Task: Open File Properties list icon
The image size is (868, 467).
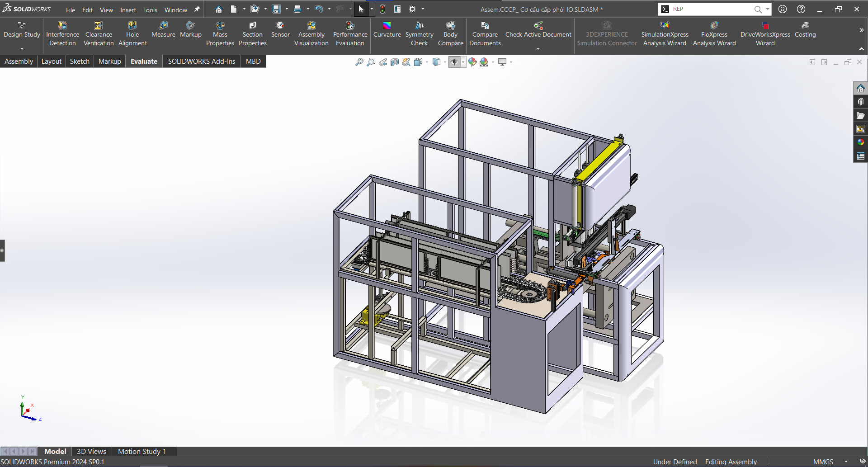Action: click(397, 9)
